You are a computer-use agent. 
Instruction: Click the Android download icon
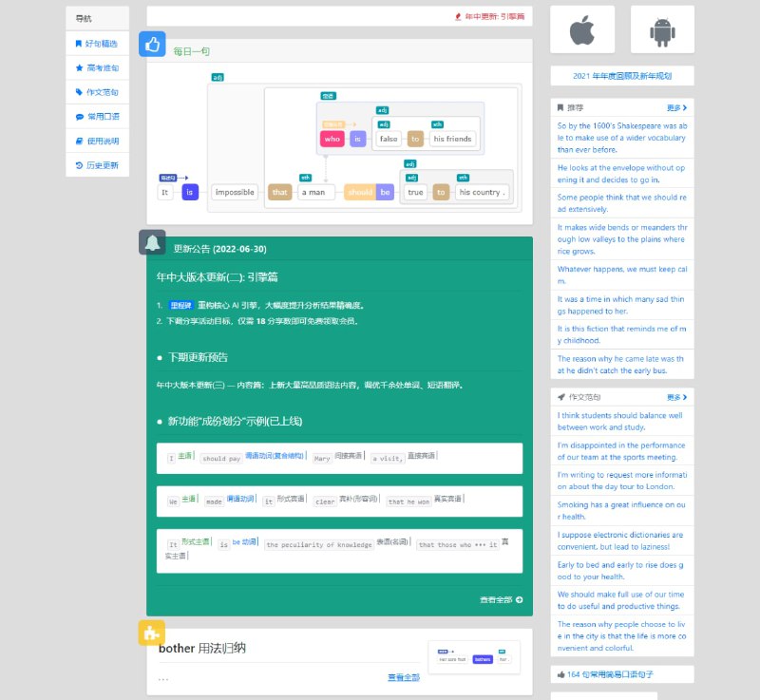pyautogui.click(x=662, y=28)
